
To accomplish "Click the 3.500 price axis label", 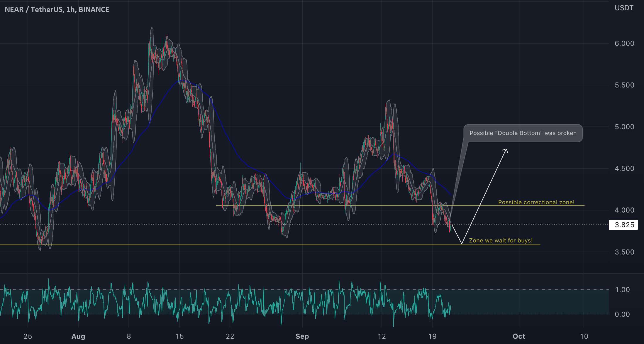I will click(624, 252).
